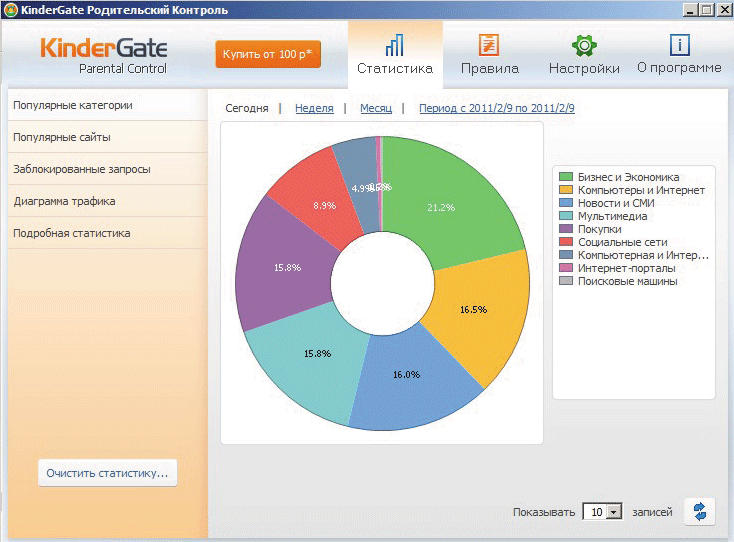Click legend label Интернет-порталы
Viewport: 734px width, 542px height.
click(x=626, y=268)
